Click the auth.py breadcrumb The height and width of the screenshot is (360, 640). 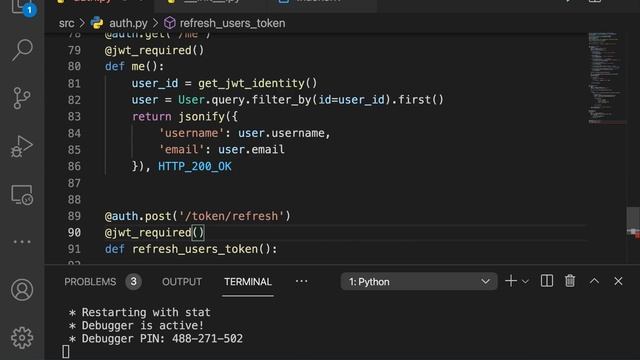tap(128, 23)
